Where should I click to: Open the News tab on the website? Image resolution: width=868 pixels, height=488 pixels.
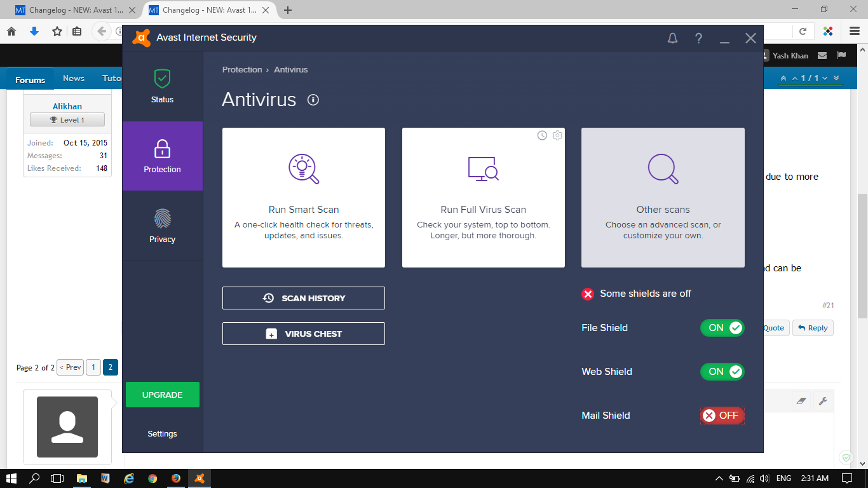pos(74,78)
